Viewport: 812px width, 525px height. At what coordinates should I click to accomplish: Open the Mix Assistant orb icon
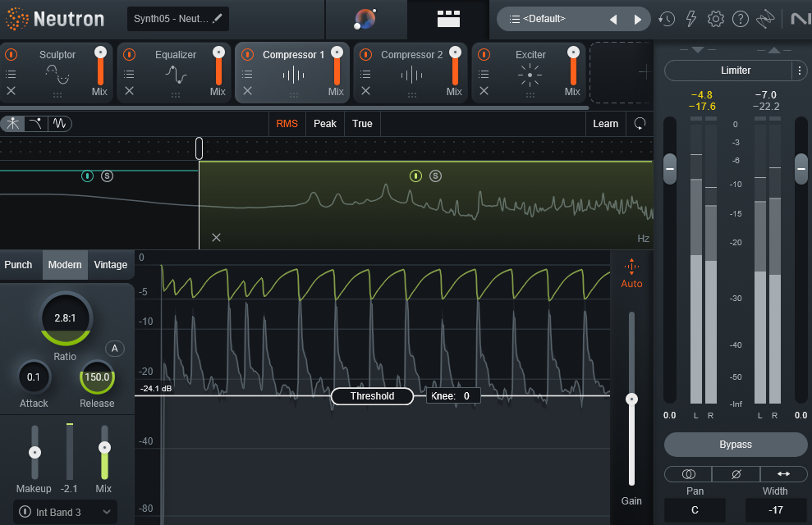tap(365, 19)
